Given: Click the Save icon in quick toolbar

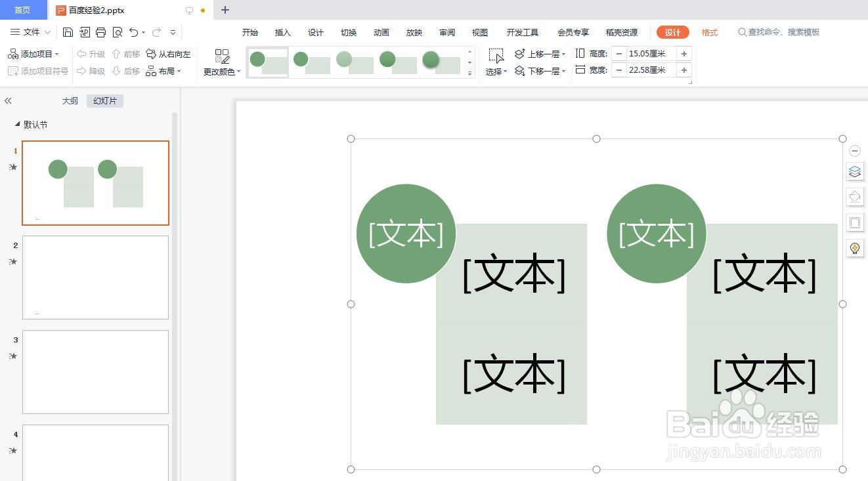Looking at the screenshot, I should (68, 32).
